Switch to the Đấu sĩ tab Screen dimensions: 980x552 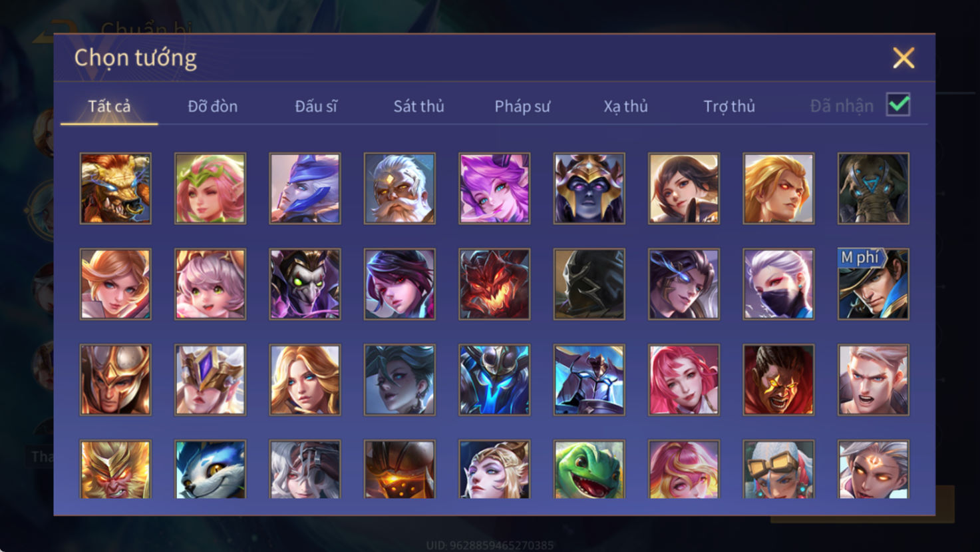[316, 106]
